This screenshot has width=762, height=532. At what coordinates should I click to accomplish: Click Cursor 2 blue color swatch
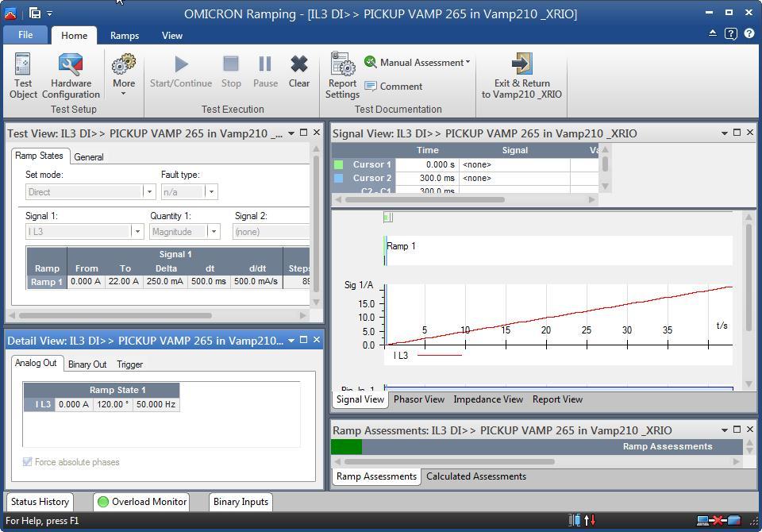[x=339, y=178]
